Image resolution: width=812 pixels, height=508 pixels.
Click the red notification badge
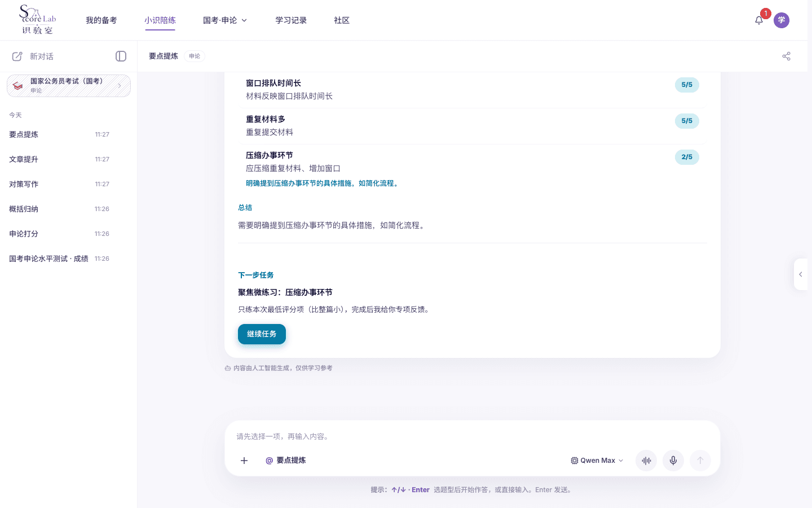766,14
